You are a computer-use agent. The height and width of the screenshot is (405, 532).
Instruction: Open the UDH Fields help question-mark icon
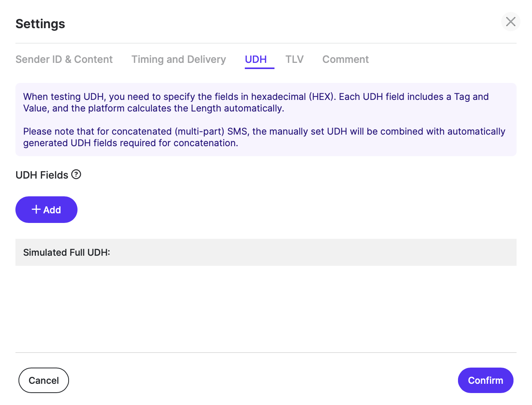coord(76,174)
